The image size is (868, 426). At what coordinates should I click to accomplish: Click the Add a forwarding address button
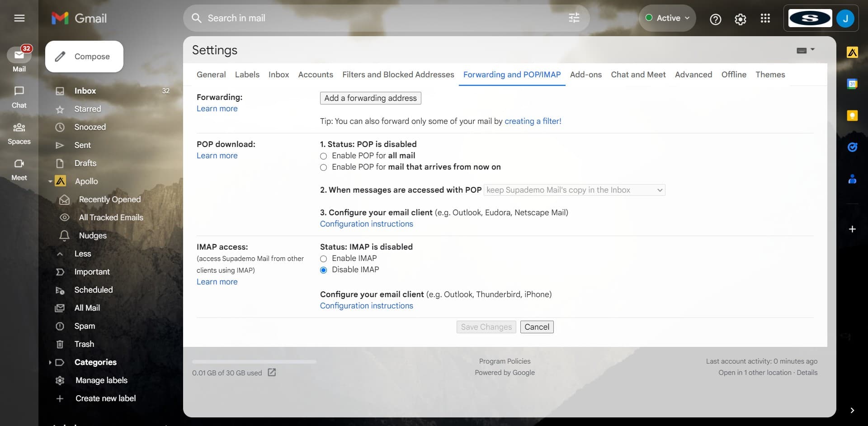point(370,98)
